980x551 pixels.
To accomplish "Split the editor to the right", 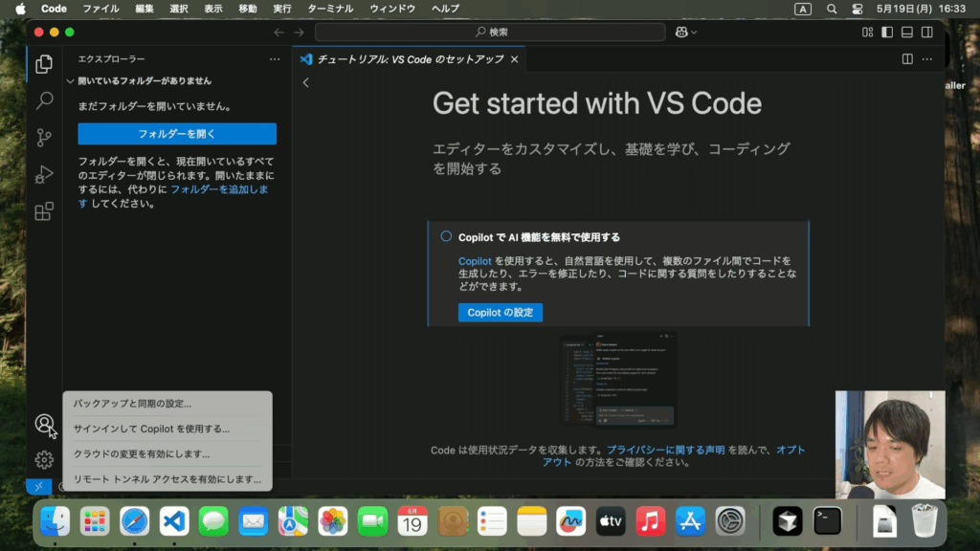I will point(907,59).
